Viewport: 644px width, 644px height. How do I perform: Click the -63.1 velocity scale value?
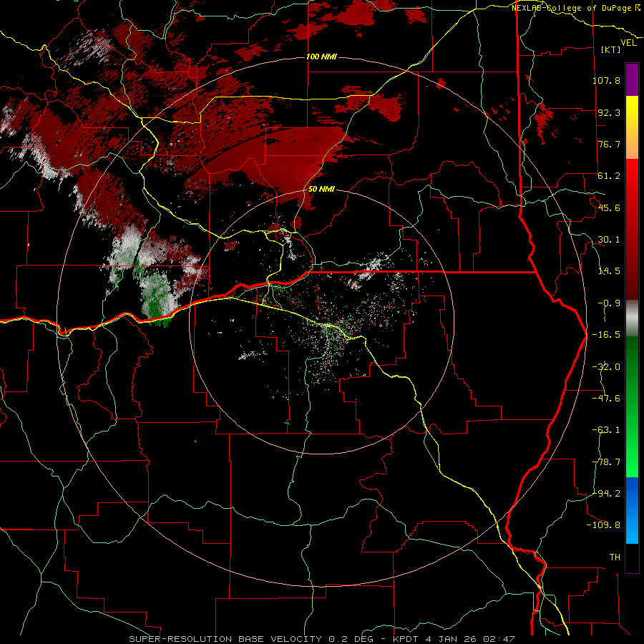606,430
